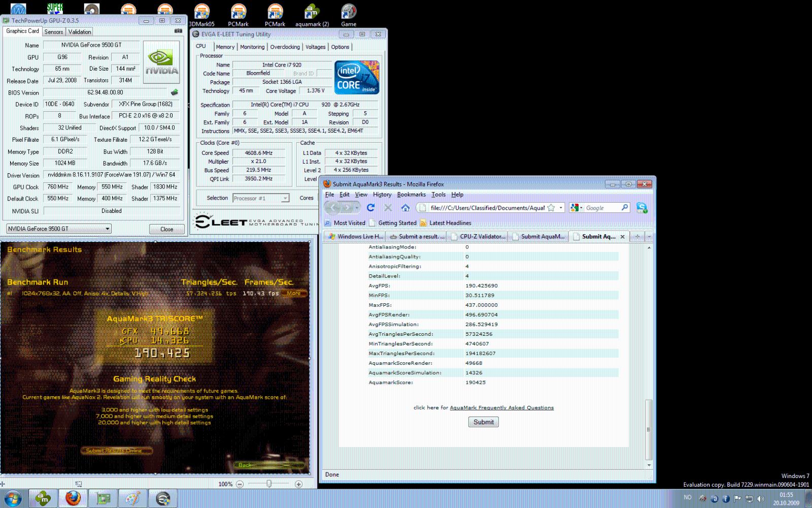Open the 3DMark05 desktop shortcut
The height and width of the screenshot is (508, 812).
(201, 15)
